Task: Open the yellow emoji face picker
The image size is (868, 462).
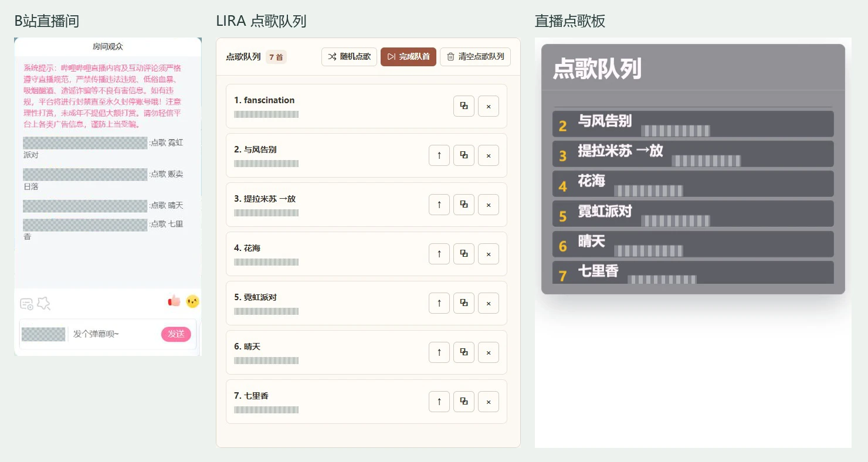Action: pos(192,301)
